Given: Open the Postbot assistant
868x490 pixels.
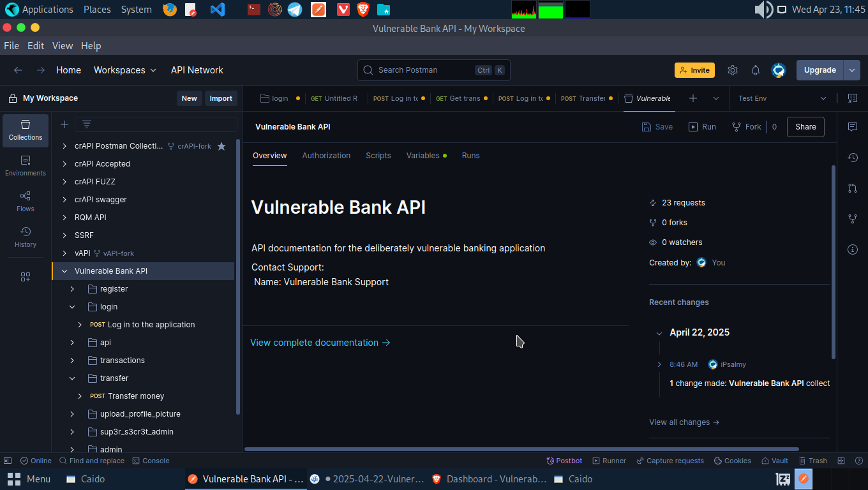Looking at the screenshot, I should point(564,461).
